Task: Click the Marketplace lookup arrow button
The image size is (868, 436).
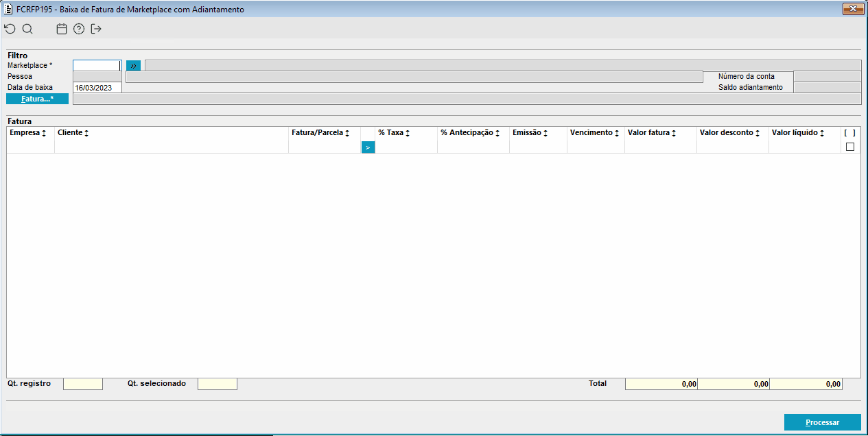Action: pyautogui.click(x=133, y=66)
